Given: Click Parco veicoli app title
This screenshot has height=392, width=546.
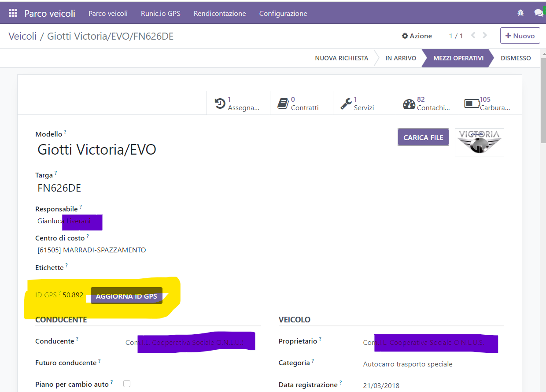Looking at the screenshot, I should click(50, 13).
